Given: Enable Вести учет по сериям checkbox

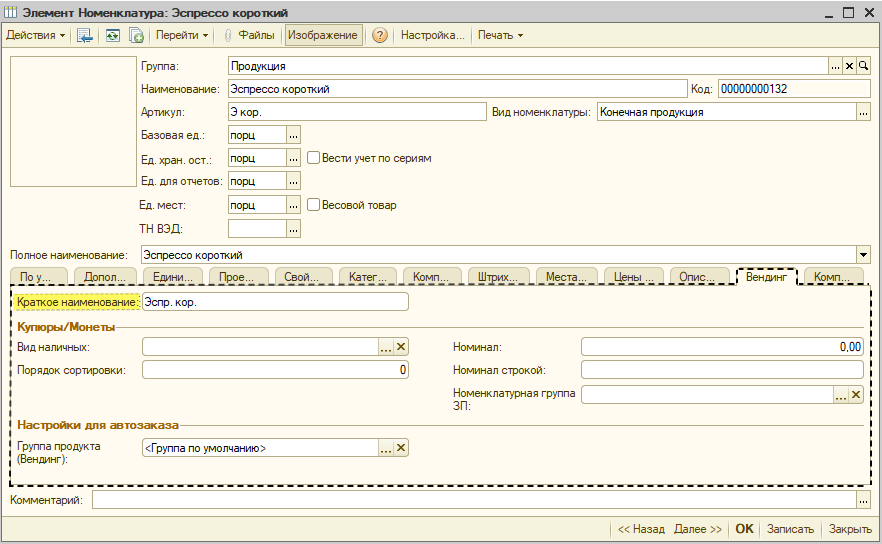Looking at the screenshot, I should coord(313,158).
